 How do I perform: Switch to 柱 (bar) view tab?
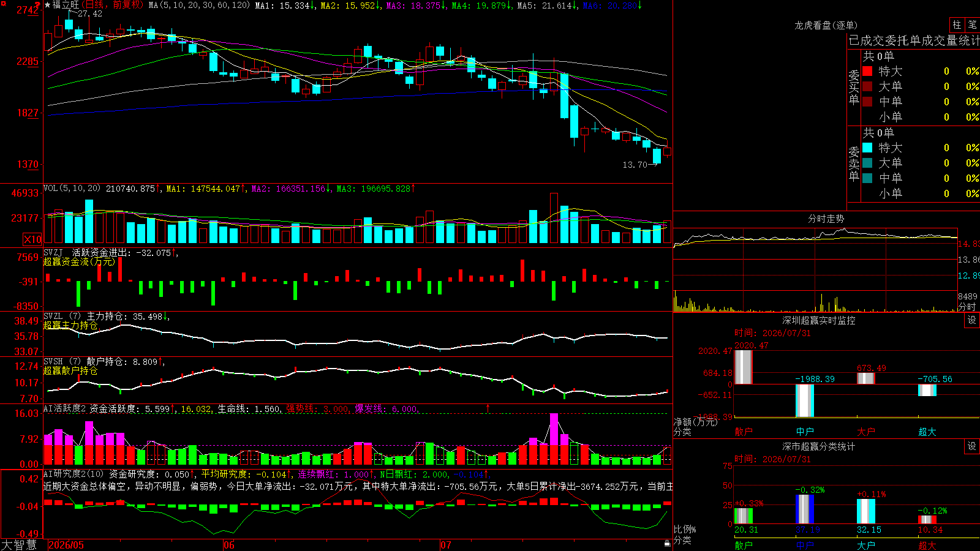click(957, 24)
